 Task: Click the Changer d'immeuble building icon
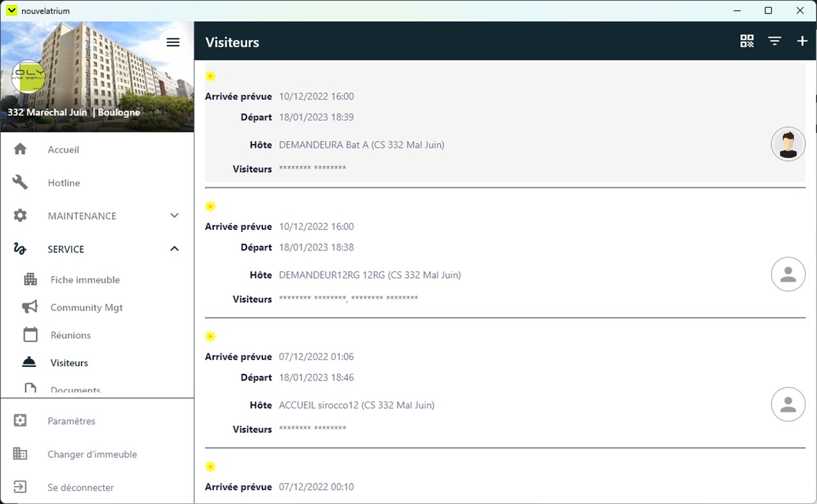pos(20,454)
